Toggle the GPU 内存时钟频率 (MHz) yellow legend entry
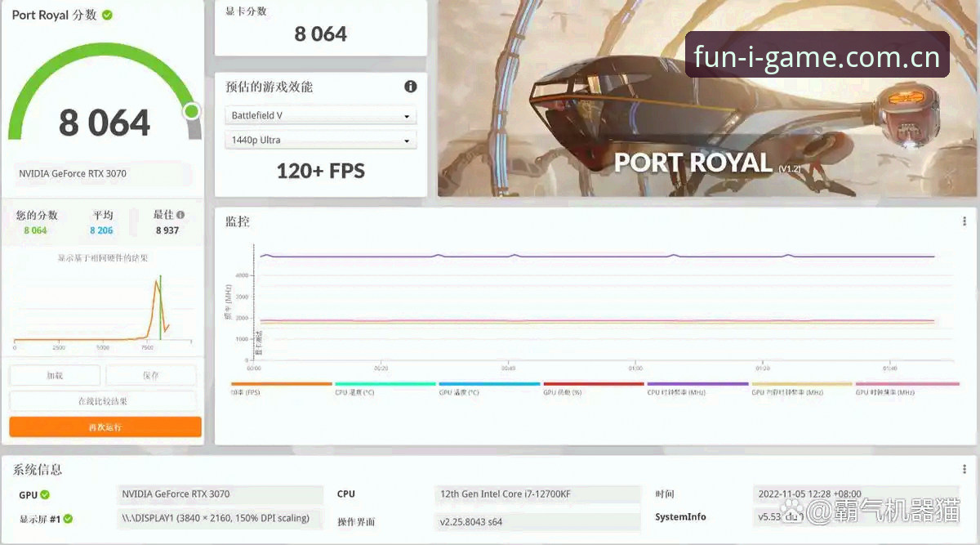The image size is (980, 545). click(x=802, y=389)
